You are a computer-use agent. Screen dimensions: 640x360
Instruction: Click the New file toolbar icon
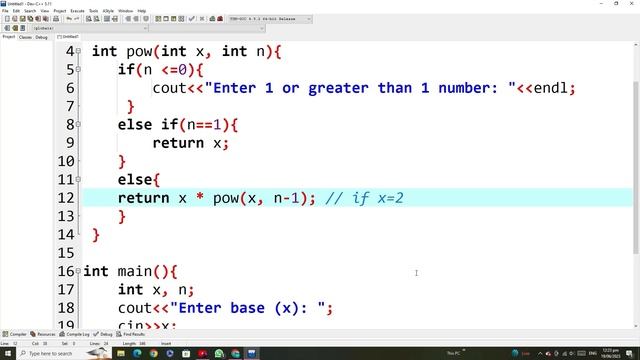7,19
